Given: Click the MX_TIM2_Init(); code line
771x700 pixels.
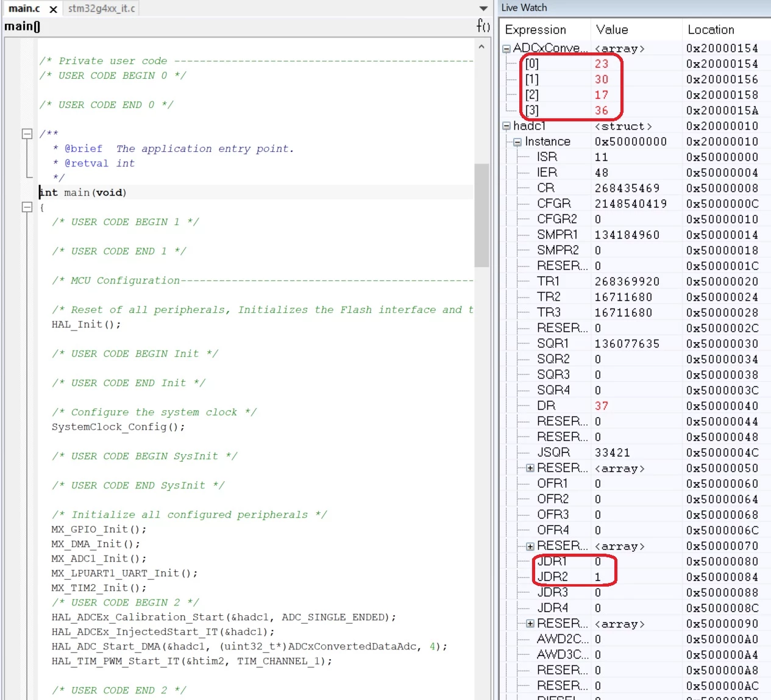Looking at the screenshot, I should click(99, 588).
